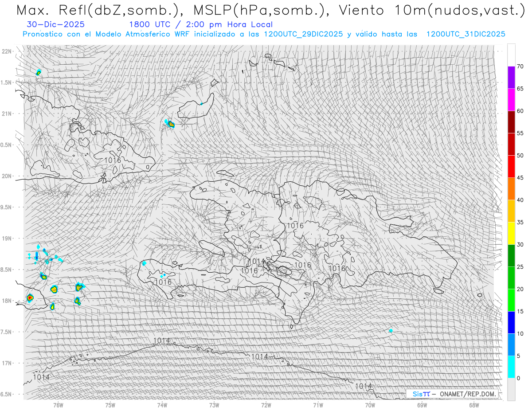Pick the dark maroon 55-60 dBZ legend swatch

[x=511, y=122]
